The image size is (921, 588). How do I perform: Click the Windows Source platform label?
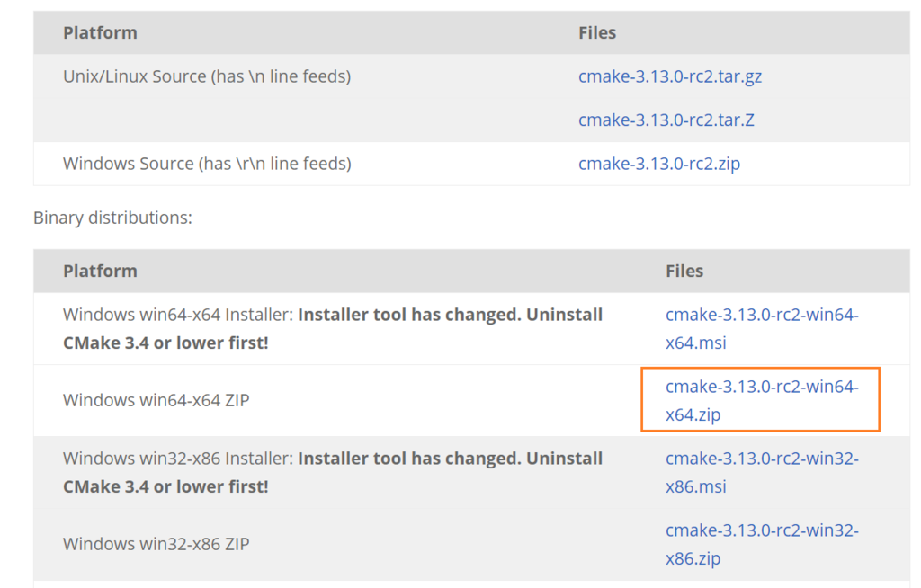[206, 164]
